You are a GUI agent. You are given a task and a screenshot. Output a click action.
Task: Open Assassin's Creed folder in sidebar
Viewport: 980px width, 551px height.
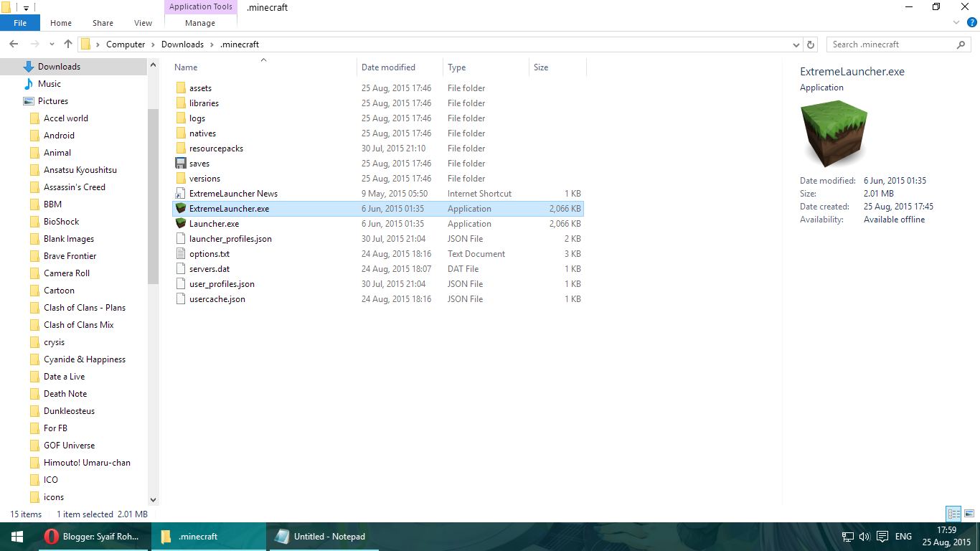point(75,187)
